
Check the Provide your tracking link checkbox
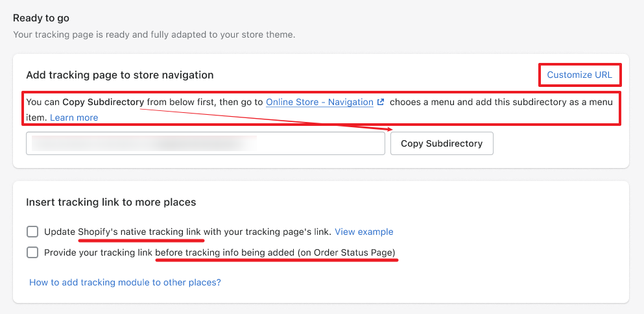coord(32,252)
